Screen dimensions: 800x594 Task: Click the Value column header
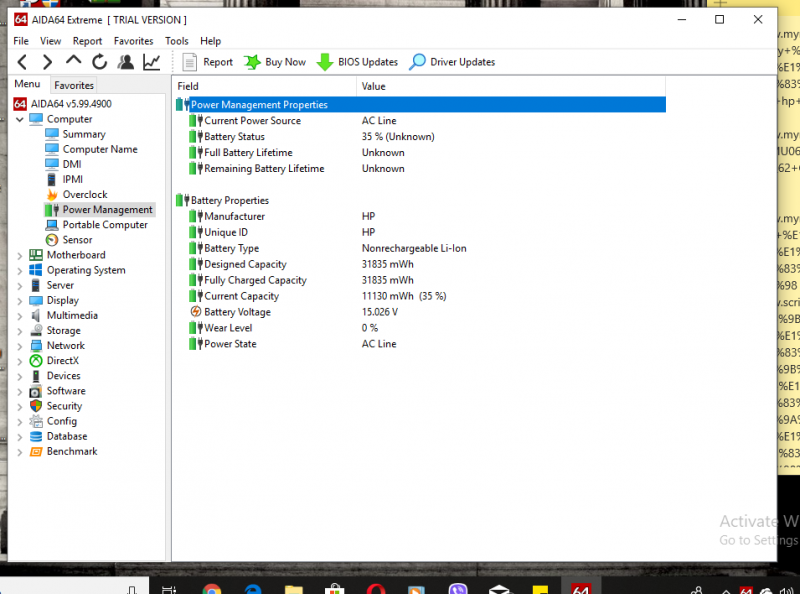pyautogui.click(x=373, y=87)
